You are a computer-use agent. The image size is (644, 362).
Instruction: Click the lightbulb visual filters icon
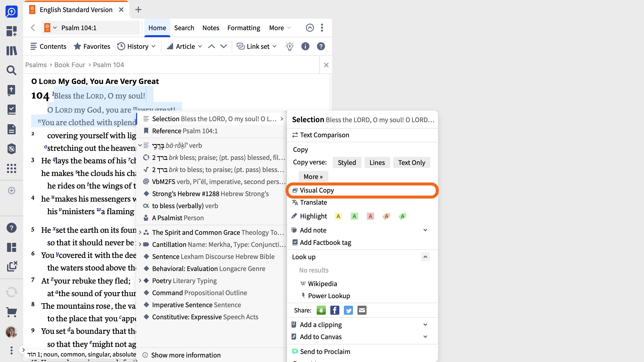pyautogui.click(x=290, y=47)
